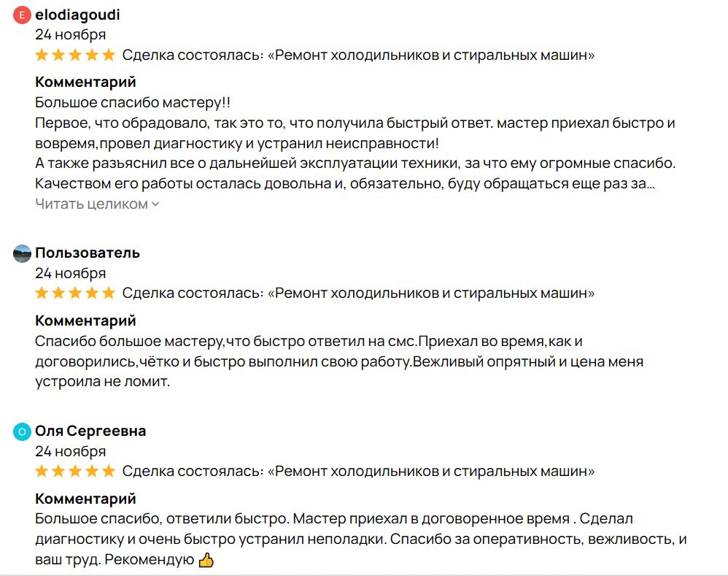Open Оля Сергеевна's profile name

[90, 431]
